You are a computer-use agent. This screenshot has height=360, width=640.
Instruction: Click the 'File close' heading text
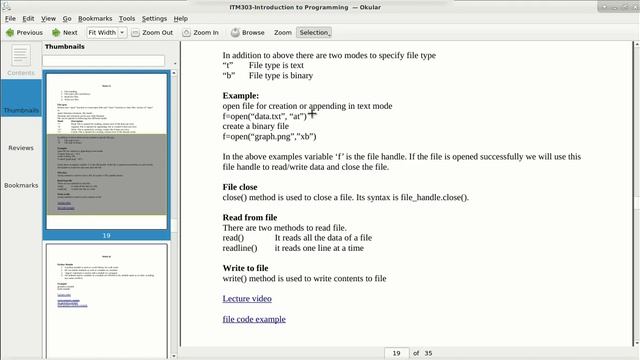click(x=240, y=187)
